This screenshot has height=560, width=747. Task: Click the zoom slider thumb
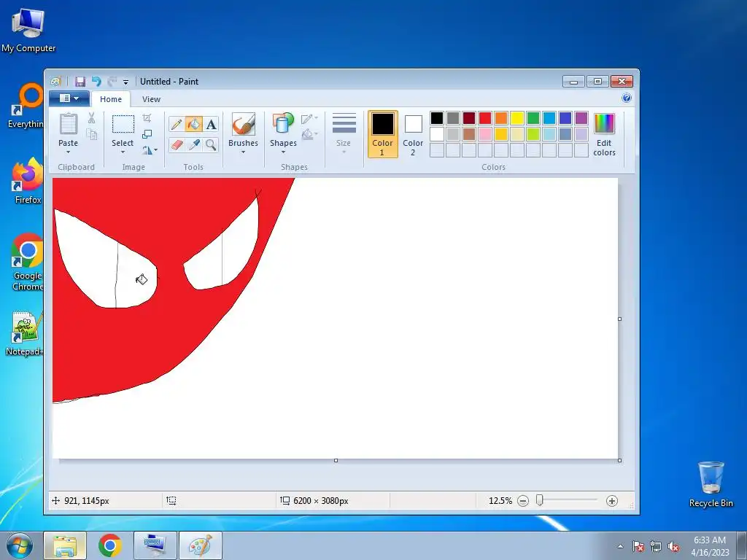(x=539, y=500)
